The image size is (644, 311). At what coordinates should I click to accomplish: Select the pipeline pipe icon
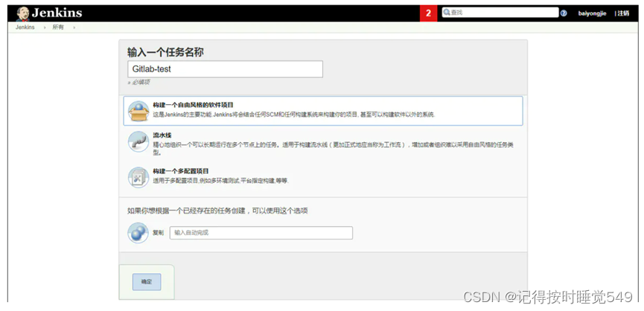coord(138,141)
